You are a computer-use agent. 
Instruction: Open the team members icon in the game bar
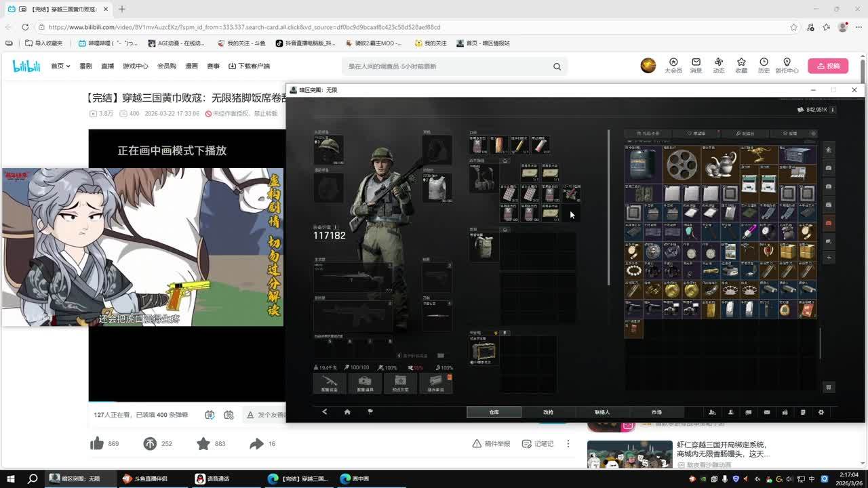tap(712, 412)
